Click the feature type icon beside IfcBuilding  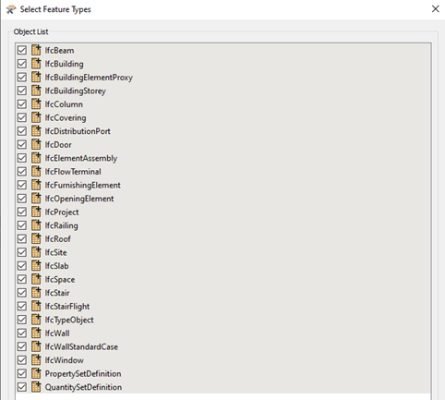point(36,64)
